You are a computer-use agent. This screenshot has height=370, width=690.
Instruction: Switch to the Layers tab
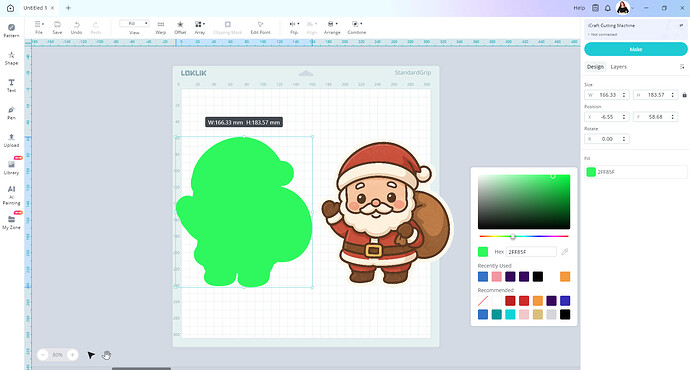(x=618, y=67)
